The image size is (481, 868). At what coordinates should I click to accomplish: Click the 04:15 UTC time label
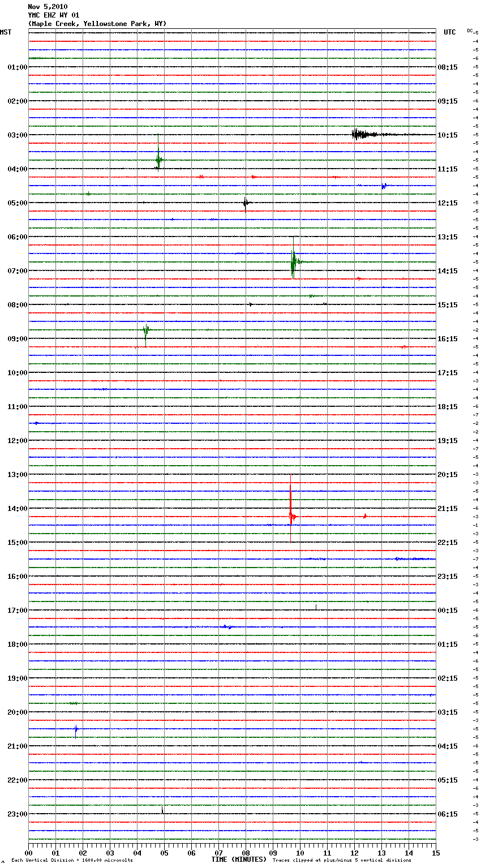click(448, 746)
